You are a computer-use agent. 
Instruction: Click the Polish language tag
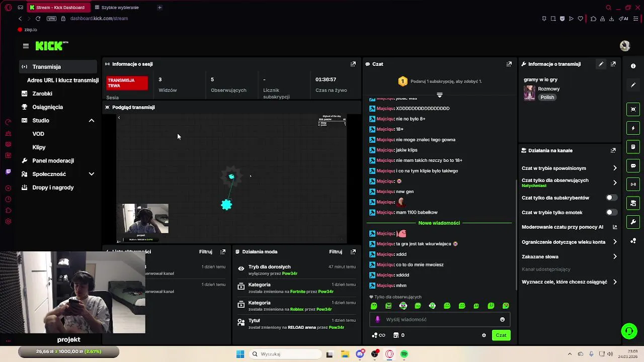click(x=547, y=98)
